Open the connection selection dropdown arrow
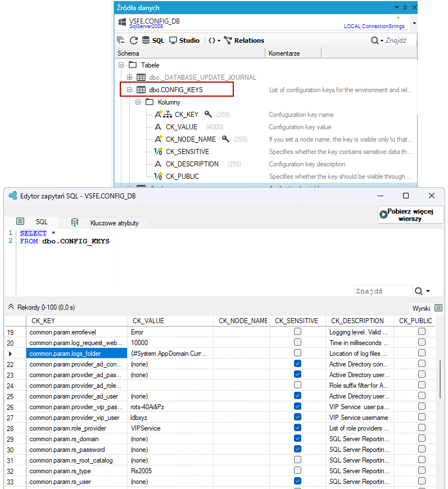 click(414, 23)
